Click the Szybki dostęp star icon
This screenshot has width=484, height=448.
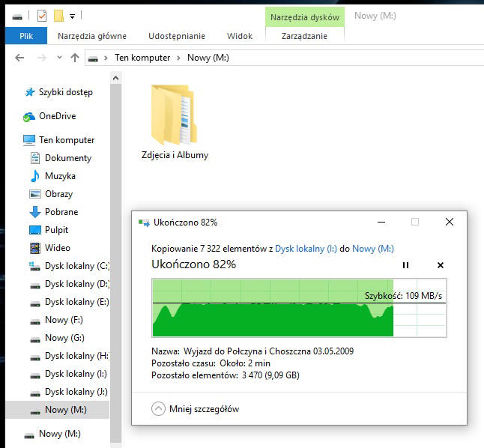pos(30,92)
